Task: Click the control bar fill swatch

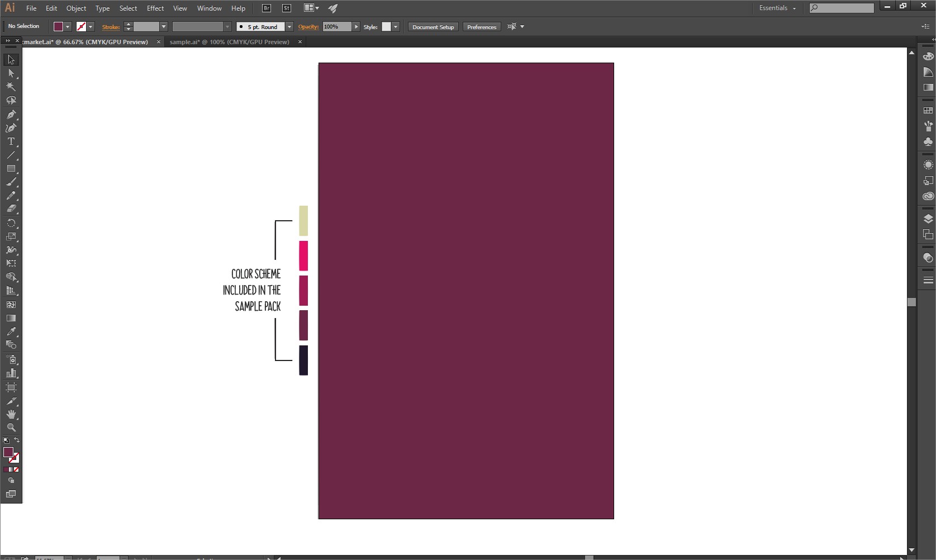Action: (58, 27)
